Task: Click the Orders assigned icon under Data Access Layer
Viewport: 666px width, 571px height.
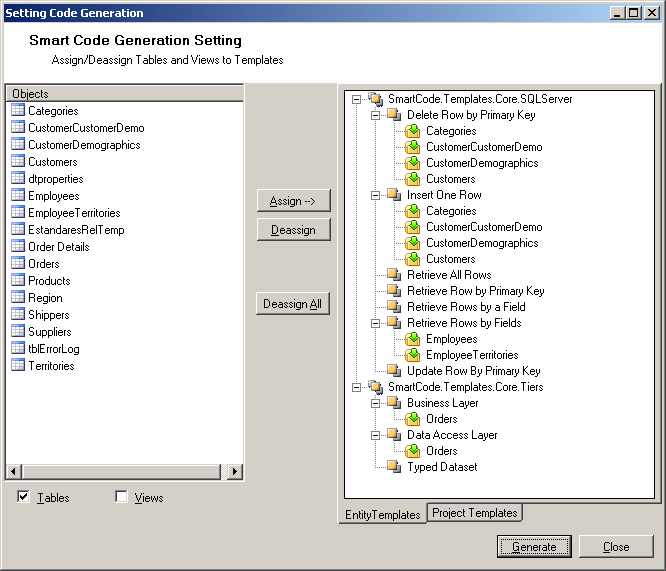Action: [x=412, y=451]
